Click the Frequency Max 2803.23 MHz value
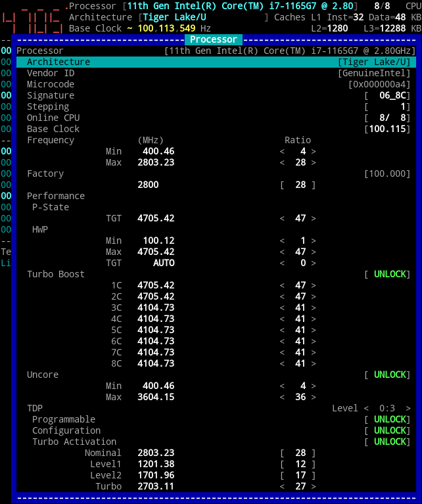 point(156,162)
